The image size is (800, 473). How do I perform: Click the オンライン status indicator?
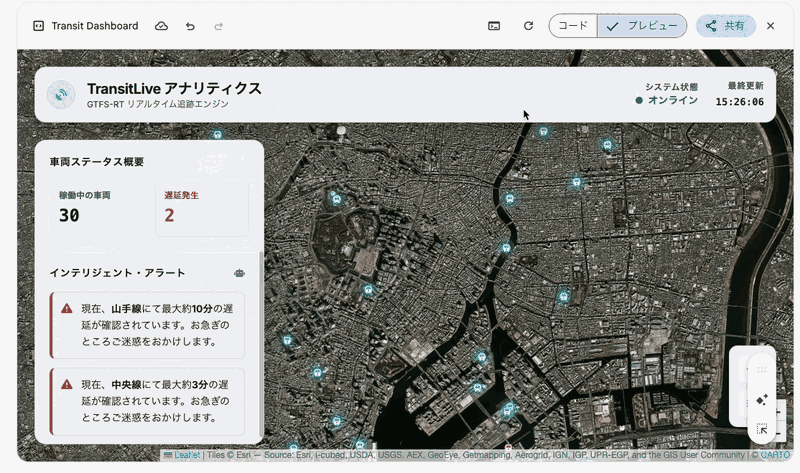[x=667, y=100]
